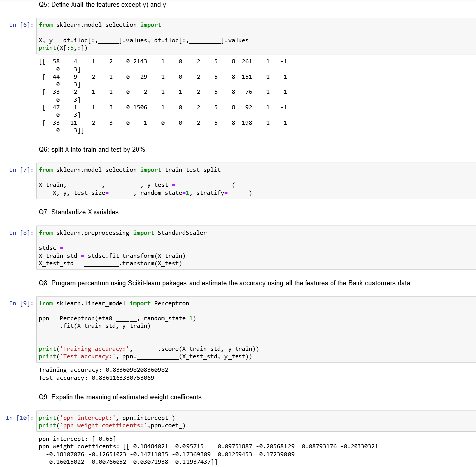Click 'X_train_std = stdsc.fit_transform(X_train)' line
This screenshot has height=467, width=476.
[x=112, y=256]
